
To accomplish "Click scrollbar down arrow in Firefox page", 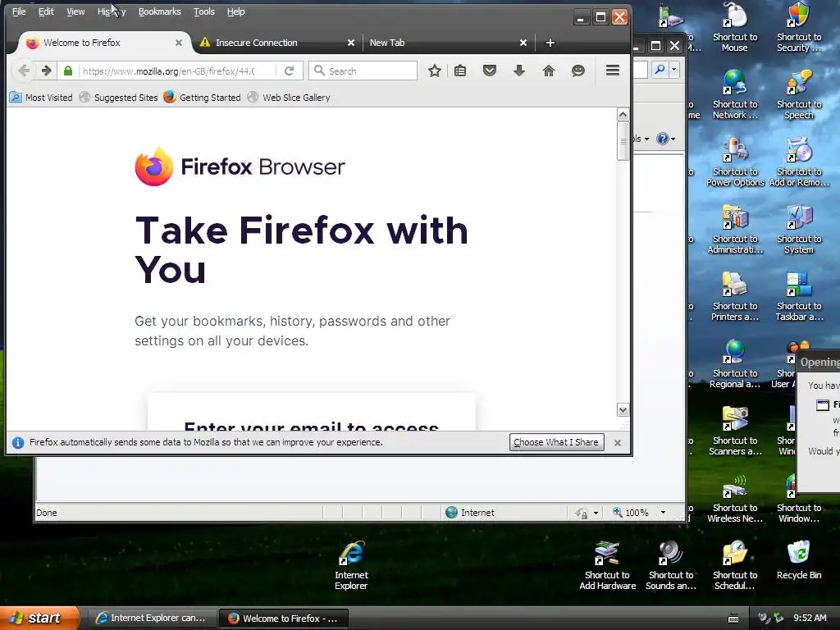I will [x=623, y=410].
